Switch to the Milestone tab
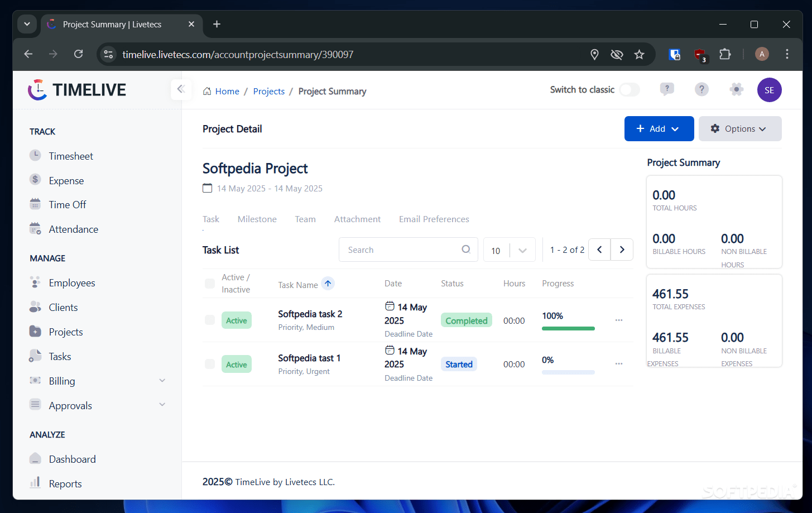The image size is (812, 513). click(257, 219)
